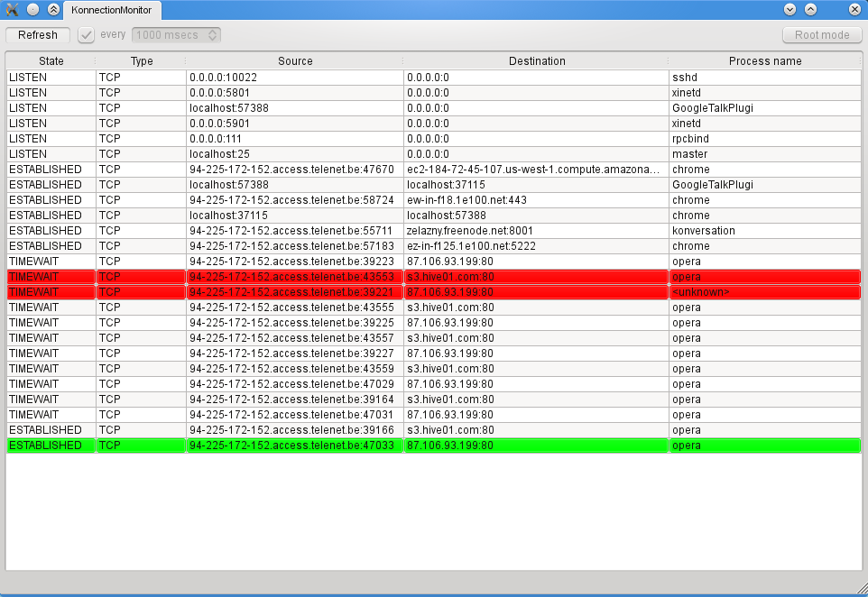Click the round sticky button in title bar
Viewport: 868px width, 597px height.
pyautogui.click(x=33, y=9)
